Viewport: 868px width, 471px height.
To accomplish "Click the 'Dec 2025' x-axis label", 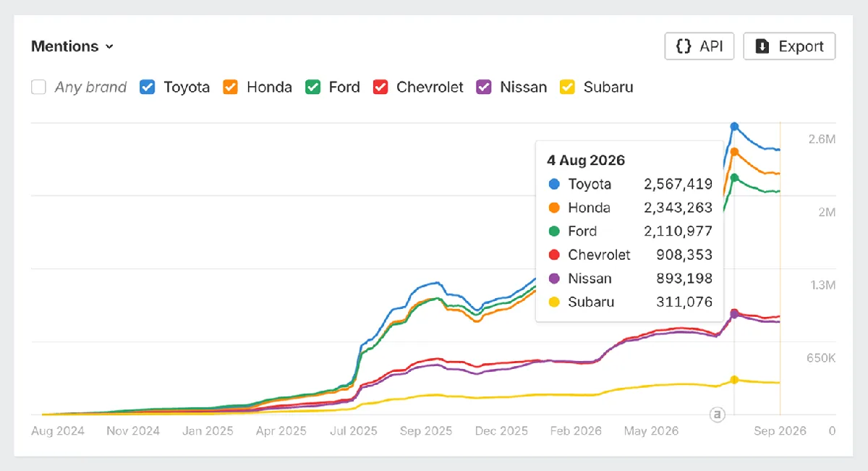I will tap(501, 431).
